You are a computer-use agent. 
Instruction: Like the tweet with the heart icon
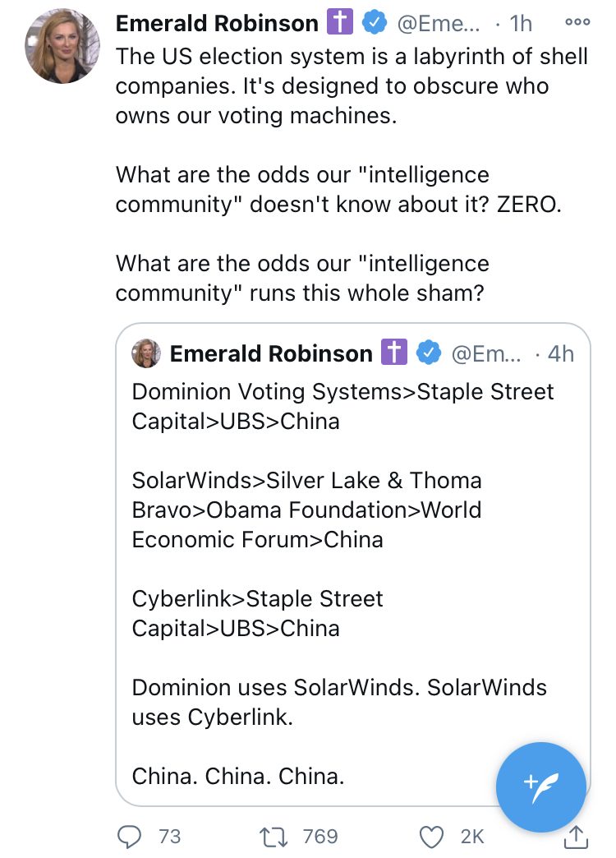click(x=431, y=836)
